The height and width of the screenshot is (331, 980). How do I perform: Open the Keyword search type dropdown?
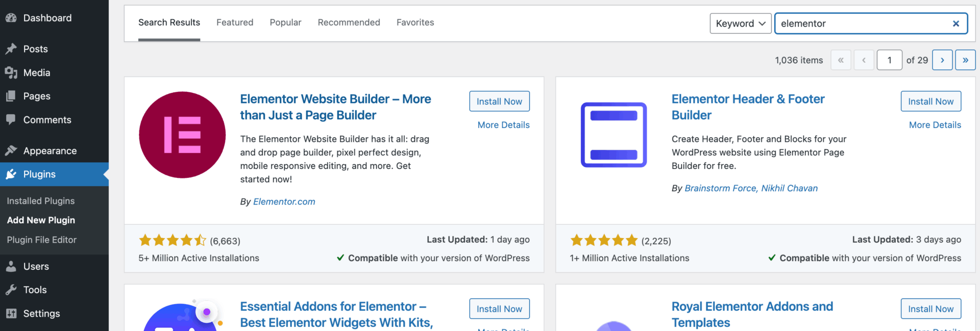[740, 23]
